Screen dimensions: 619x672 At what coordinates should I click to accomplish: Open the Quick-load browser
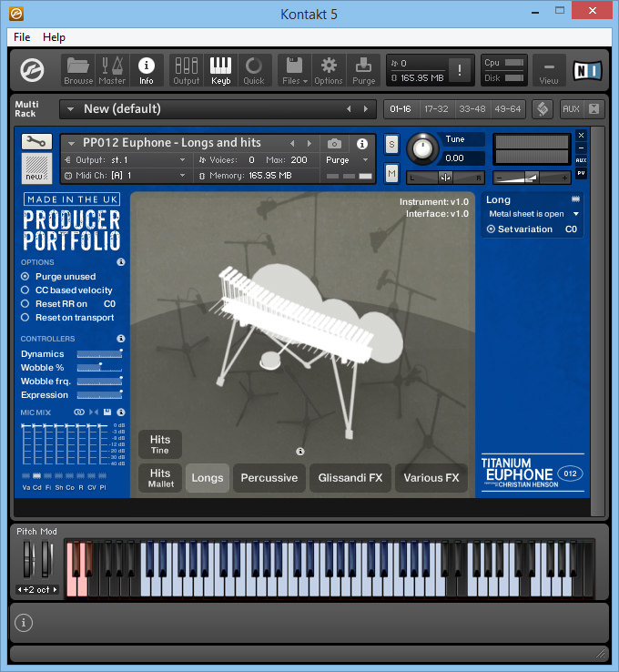tap(254, 70)
